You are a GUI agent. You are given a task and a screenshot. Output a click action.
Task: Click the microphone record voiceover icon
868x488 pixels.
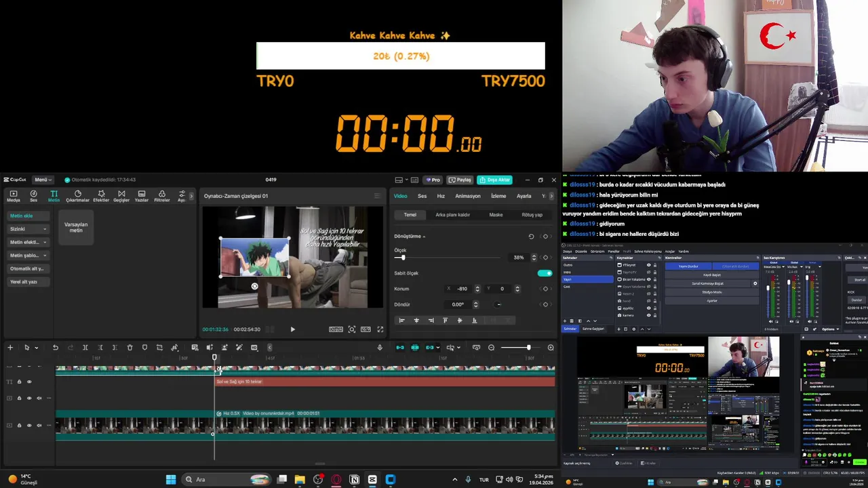pyautogui.click(x=380, y=348)
